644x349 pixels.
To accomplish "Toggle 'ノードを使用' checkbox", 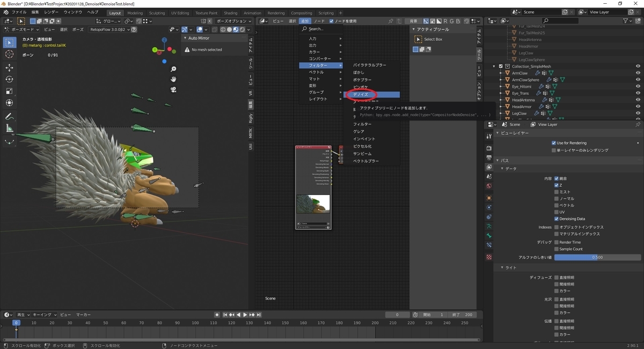I will click(x=331, y=21).
